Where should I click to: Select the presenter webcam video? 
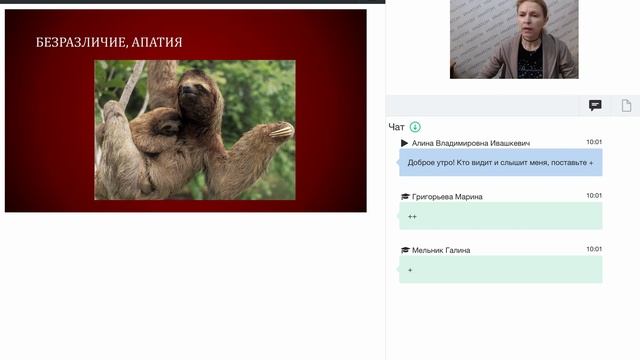pyautogui.click(x=514, y=39)
